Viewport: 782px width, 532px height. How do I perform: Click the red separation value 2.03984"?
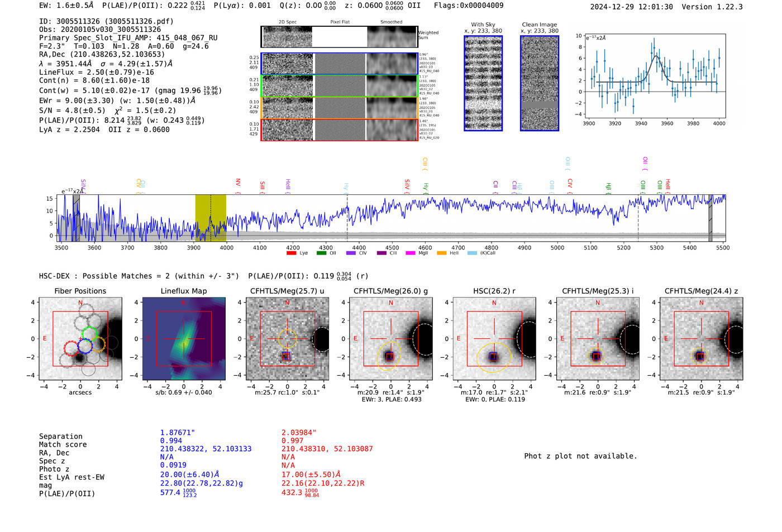tap(299, 433)
